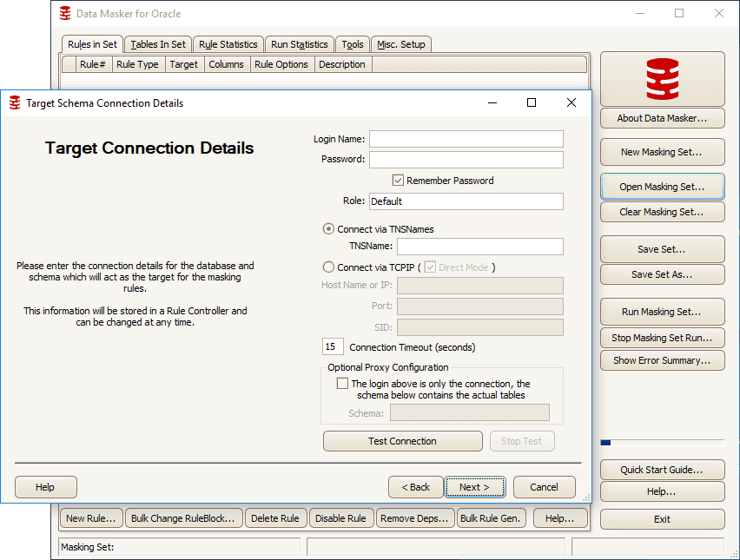Click the Stop Test button
The image size is (740, 560).
click(x=521, y=441)
